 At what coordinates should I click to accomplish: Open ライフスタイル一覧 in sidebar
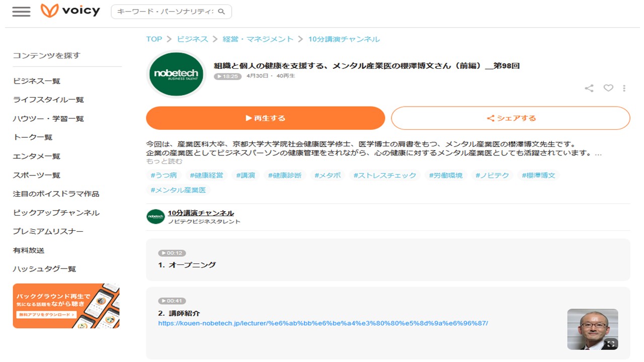pyautogui.click(x=48, y=100)
